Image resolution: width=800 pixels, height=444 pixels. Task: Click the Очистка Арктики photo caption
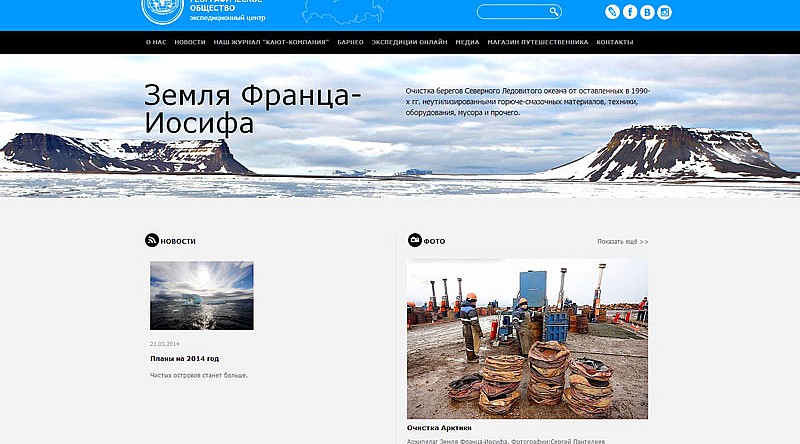point(439,428)
